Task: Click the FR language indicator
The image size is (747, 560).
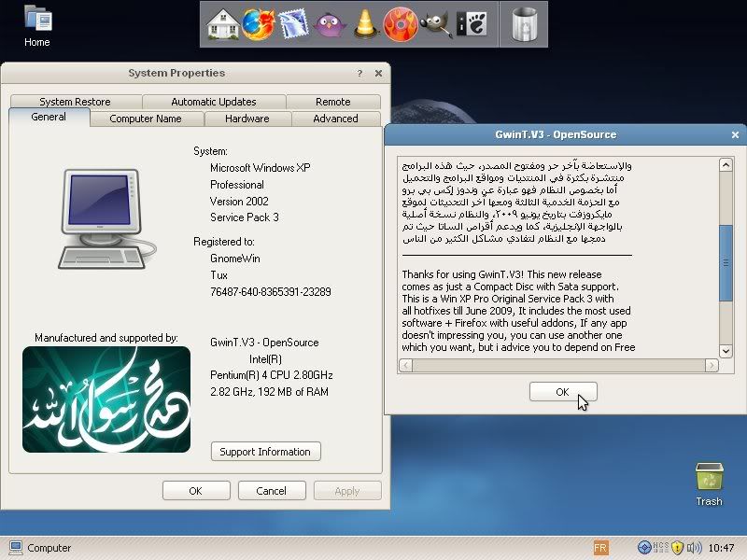Action: 600,548
